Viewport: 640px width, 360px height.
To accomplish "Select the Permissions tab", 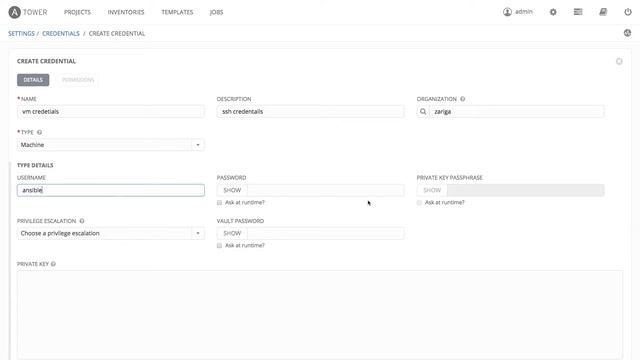I will point(78,80).
